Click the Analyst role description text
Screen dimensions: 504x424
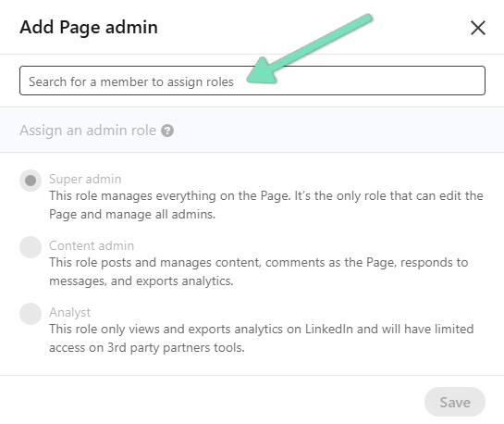point(262,338)
